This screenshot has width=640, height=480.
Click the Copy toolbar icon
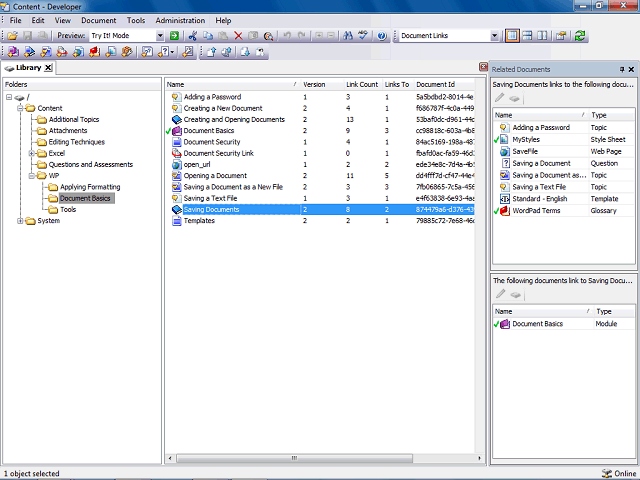point(208,36)
